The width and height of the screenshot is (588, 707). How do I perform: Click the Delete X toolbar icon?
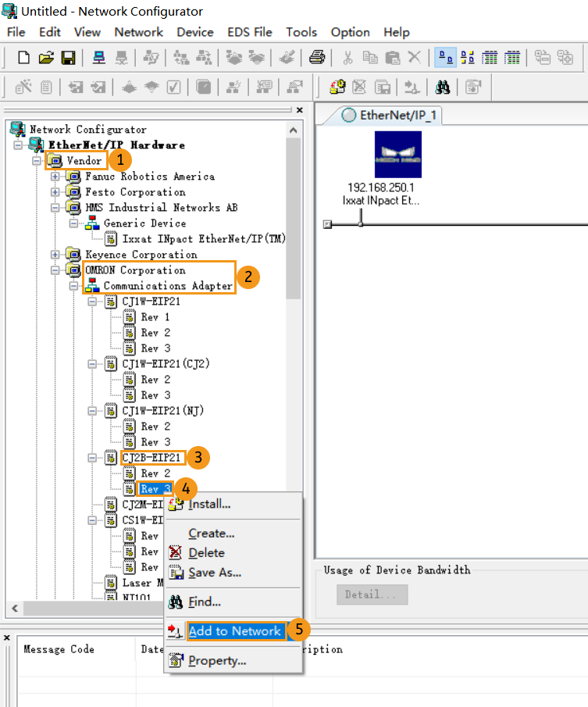click(x=415, y=58)
